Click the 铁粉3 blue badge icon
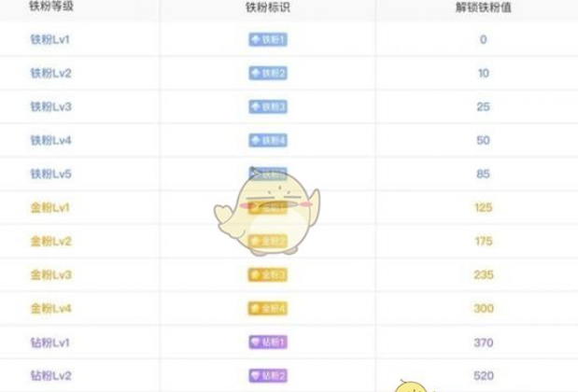 [268, 106]
